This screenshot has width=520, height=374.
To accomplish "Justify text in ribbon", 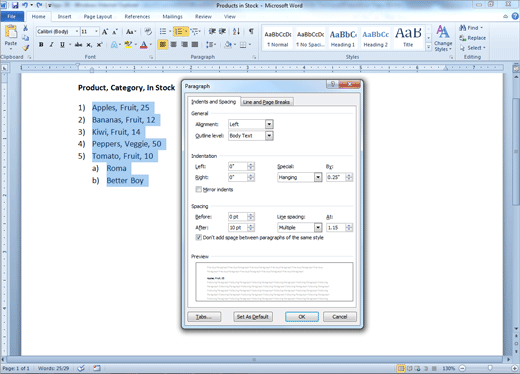I will tap(195, 44).
